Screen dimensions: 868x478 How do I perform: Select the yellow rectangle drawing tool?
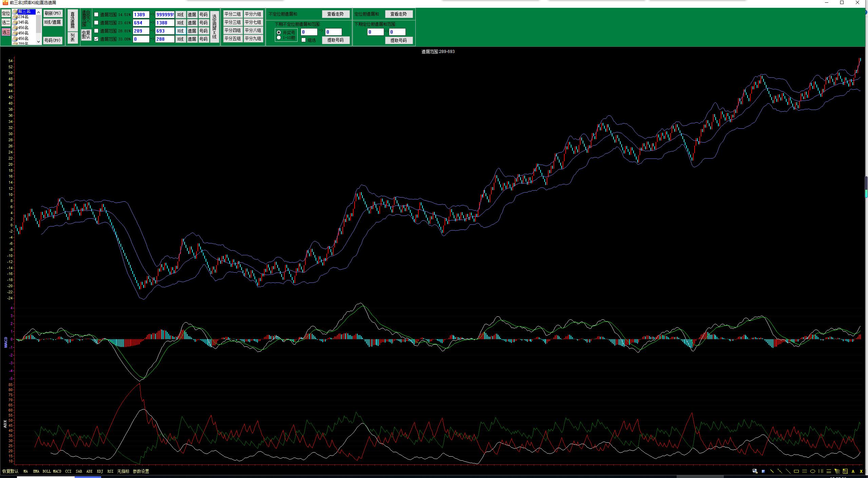tap(796, 471)
